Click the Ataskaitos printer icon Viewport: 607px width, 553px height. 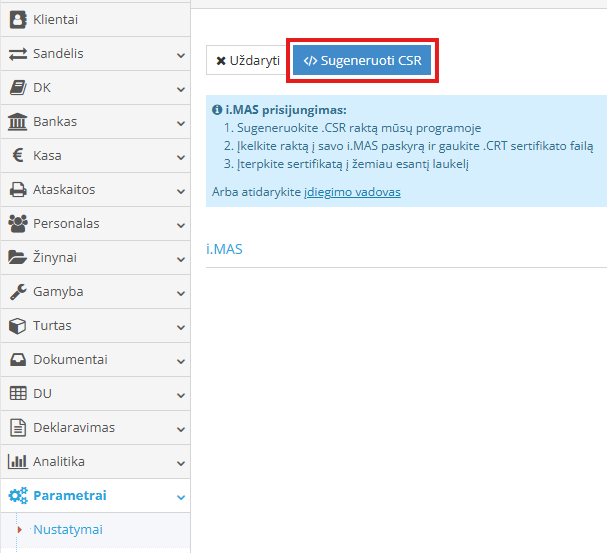click(x=17, y=190)
